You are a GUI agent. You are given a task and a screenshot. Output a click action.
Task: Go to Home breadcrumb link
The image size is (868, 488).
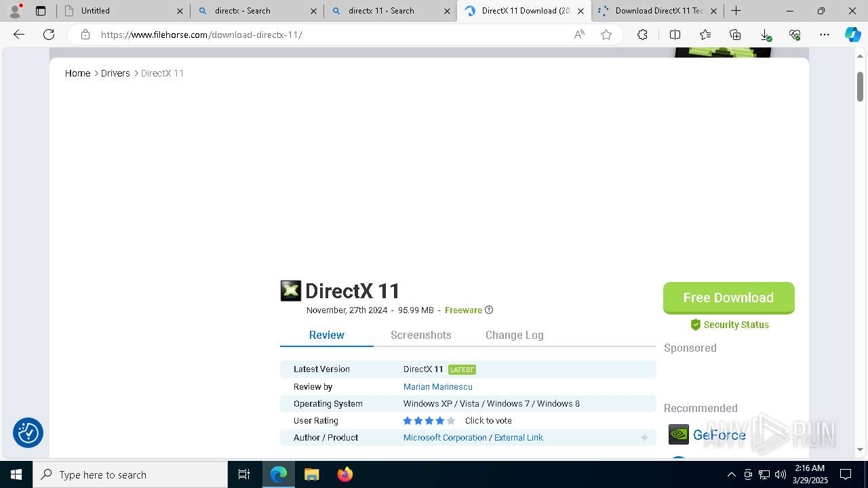tap(77, 73)
